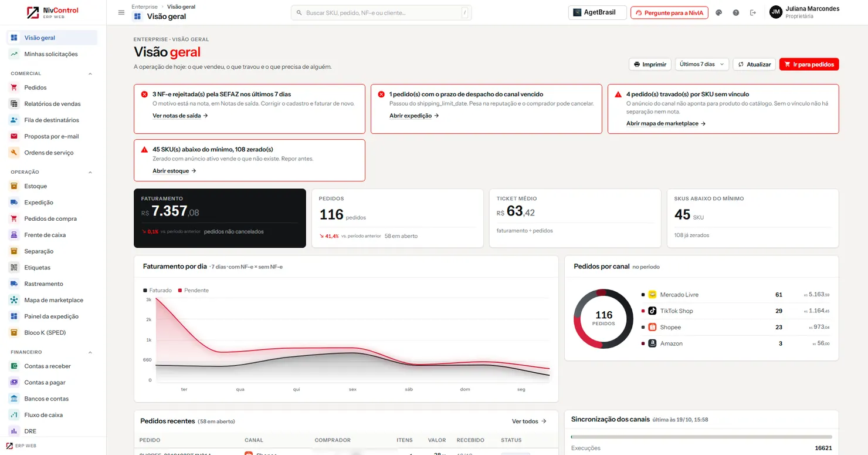The height and width of the screenshot is (455, 868).
Task: Click the Ver todos link
Action: click(529, 422)
